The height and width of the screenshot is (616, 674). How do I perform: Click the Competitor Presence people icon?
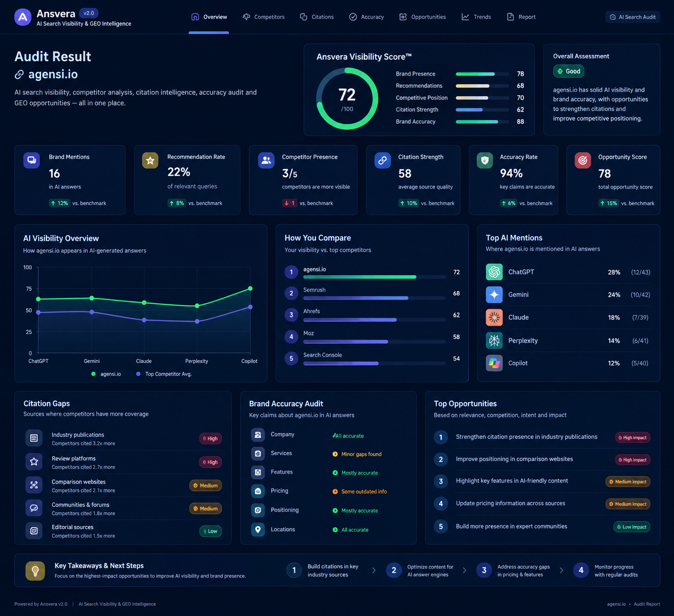point(266,160)
